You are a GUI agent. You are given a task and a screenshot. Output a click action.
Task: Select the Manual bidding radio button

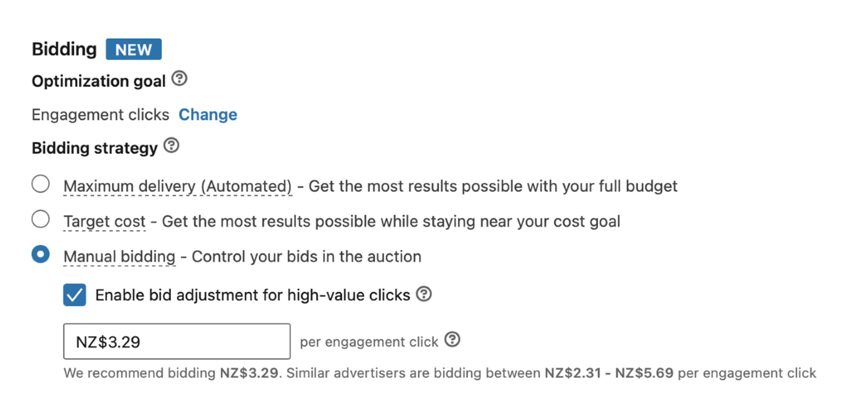pyautogui.click(x=41, y=254)
